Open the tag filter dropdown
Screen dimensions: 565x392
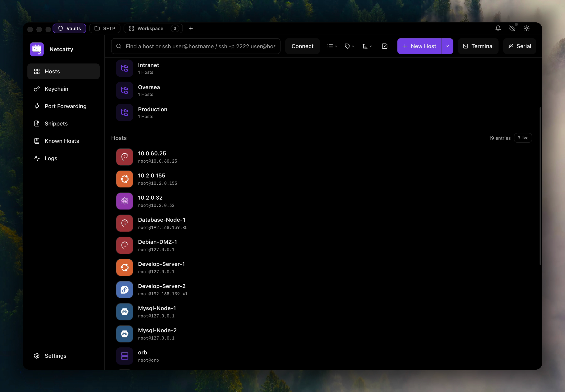click(x=349, y=46)
